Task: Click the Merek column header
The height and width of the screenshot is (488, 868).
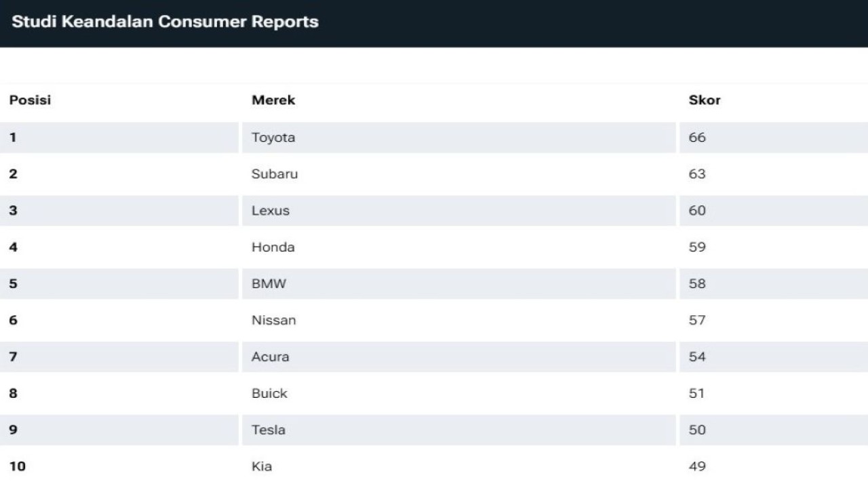Action: click(273, 100)
